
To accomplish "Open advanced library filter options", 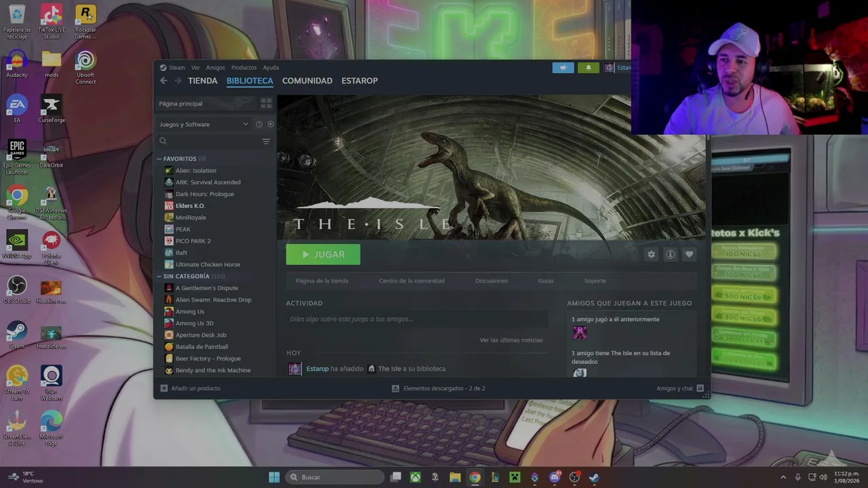I will pos(266,142).
